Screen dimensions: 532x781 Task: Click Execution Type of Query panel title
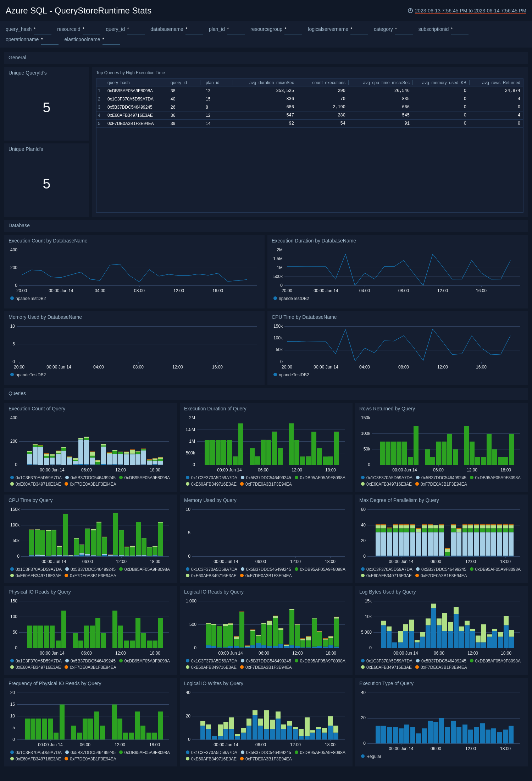point(386,683)
